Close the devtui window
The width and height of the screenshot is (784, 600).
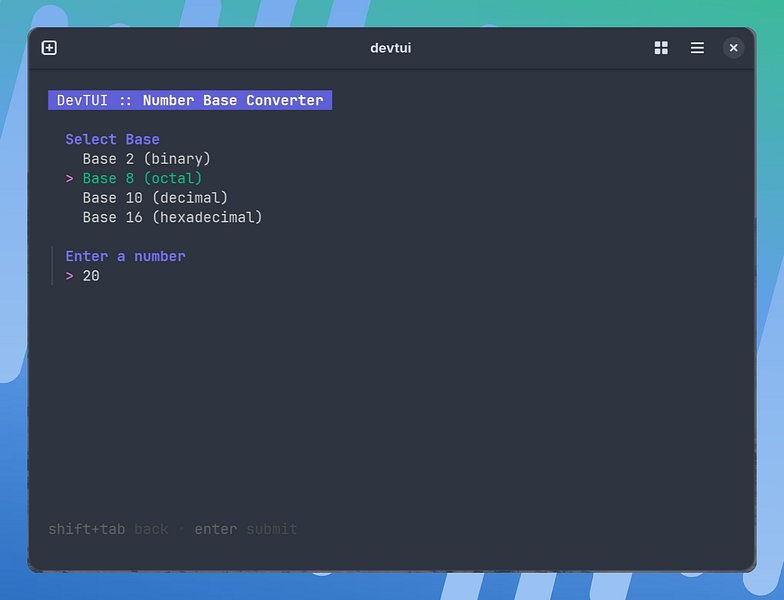tap(733, 48)
